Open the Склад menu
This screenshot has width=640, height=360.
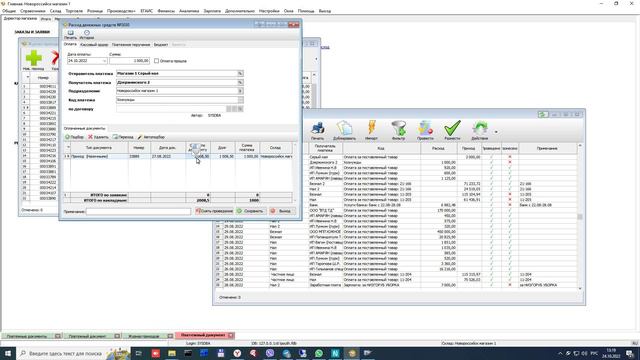tap(56, 11)
